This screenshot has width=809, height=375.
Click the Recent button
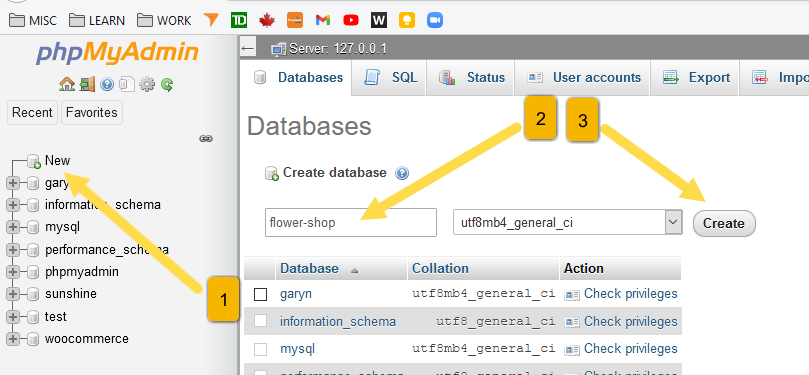pyautogui.click(x=33, y=112)
